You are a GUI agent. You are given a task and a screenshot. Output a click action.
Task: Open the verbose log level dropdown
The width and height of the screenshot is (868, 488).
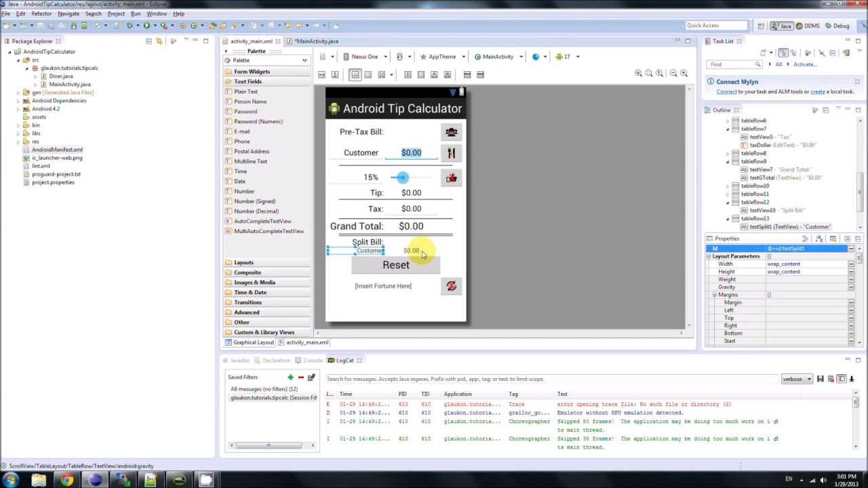coord(797,379)
